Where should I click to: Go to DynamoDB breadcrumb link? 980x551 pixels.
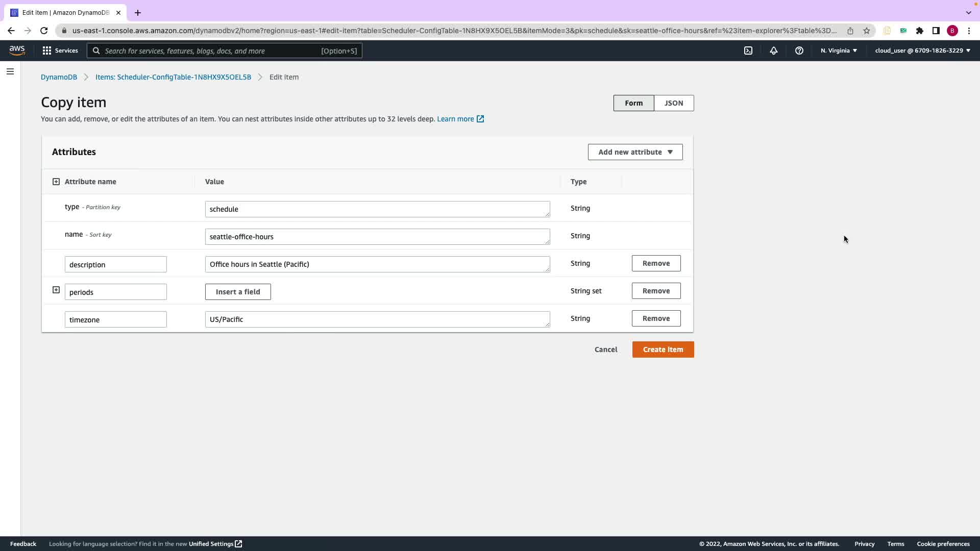[59, 77]
